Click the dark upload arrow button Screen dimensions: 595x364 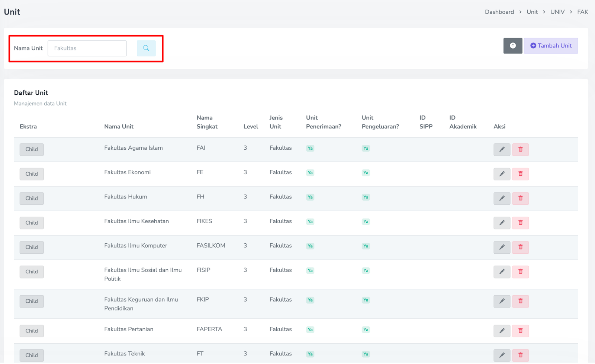pos(512,46)
